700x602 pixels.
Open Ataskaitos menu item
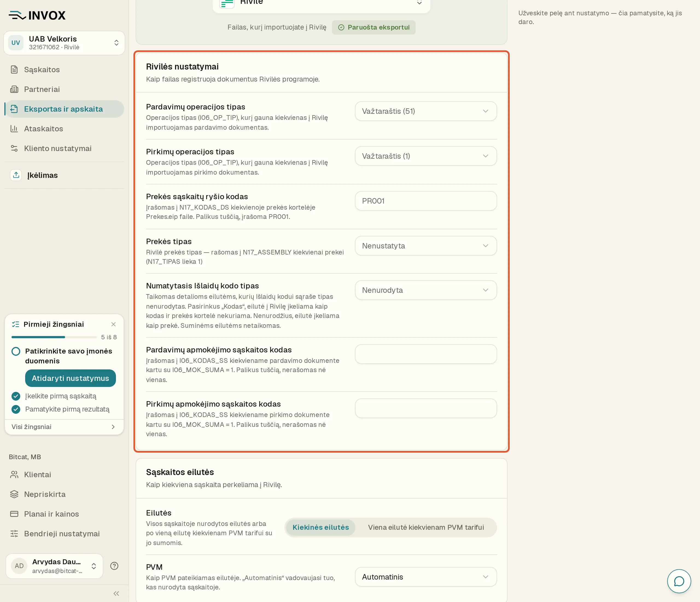[x=64, y=129]
